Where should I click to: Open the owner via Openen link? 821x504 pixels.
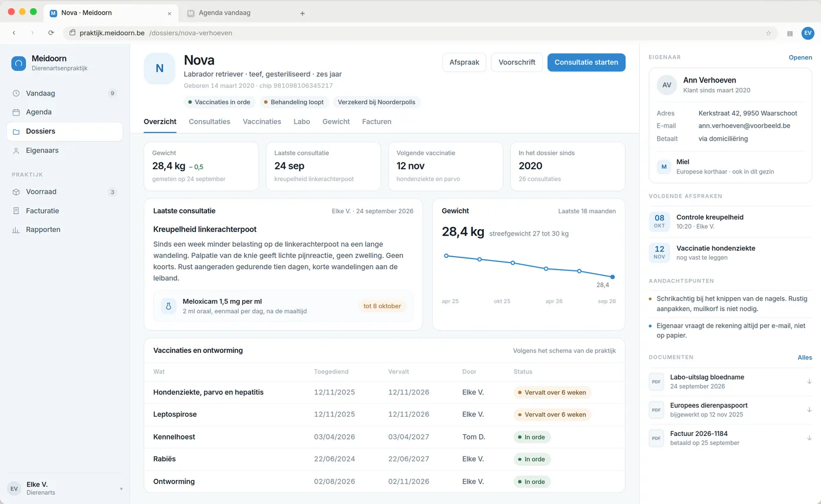(x=800, y=57)
